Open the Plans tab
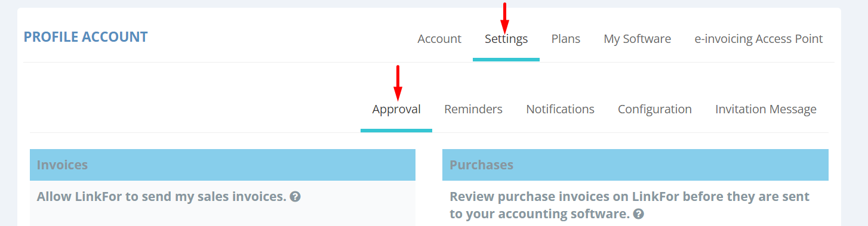The image size is (868, 226). pyautogui.click(x=566, y=39)
